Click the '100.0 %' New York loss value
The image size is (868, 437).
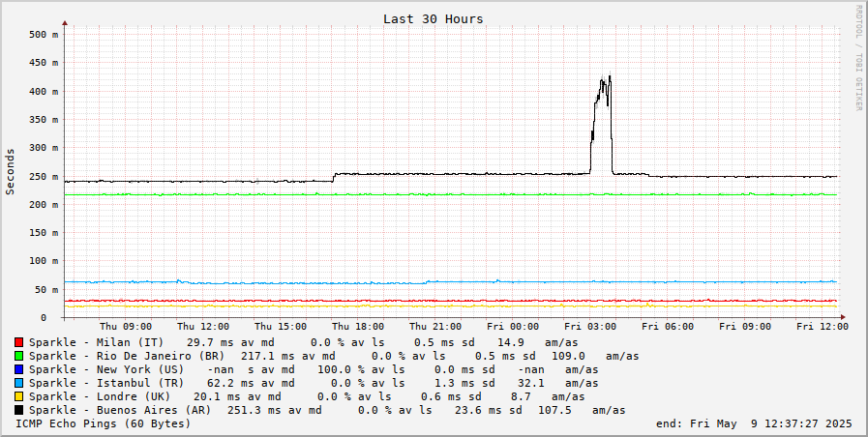tap(342, 369)
